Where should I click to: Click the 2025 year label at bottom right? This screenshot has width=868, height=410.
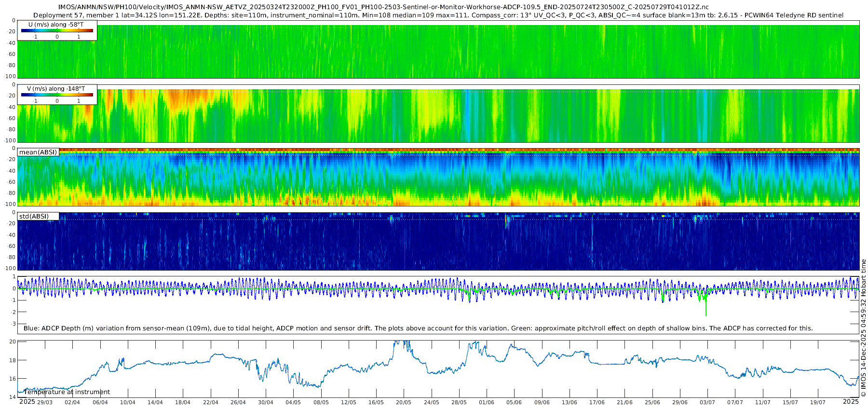click(851, 402)
